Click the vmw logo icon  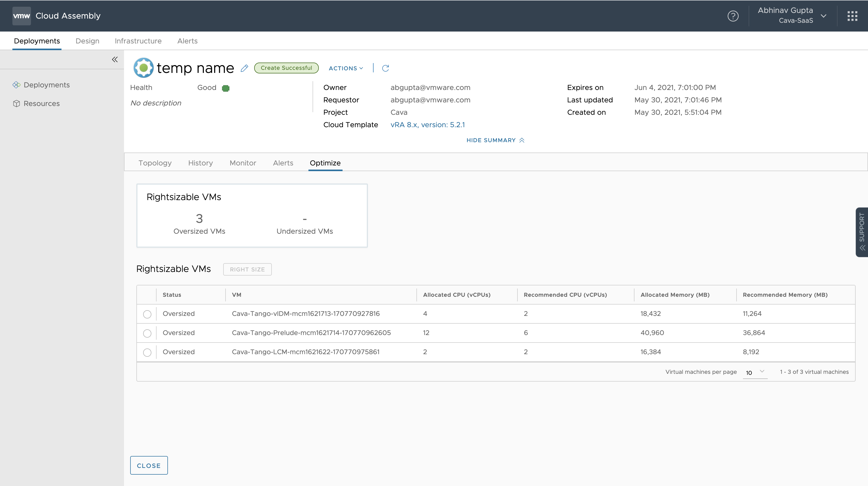pos(21,16)
